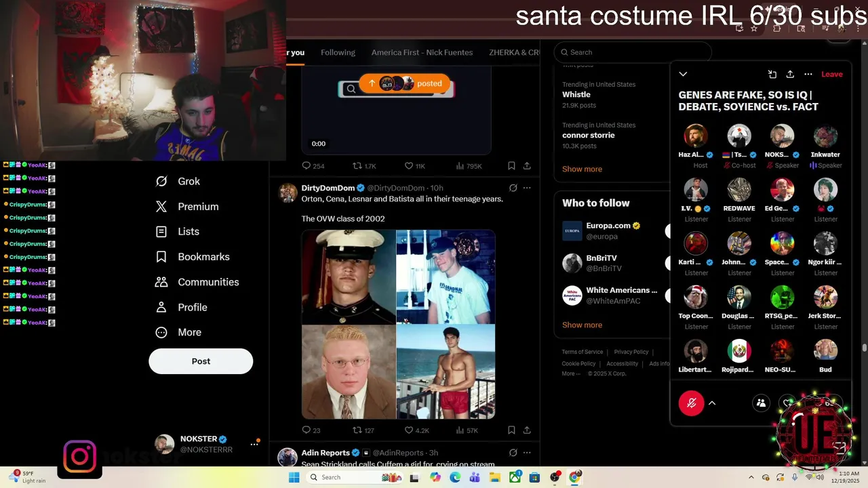Open host Haz Al avatar
The height and width of the screenshot is (488, 868).
(696, 136)
